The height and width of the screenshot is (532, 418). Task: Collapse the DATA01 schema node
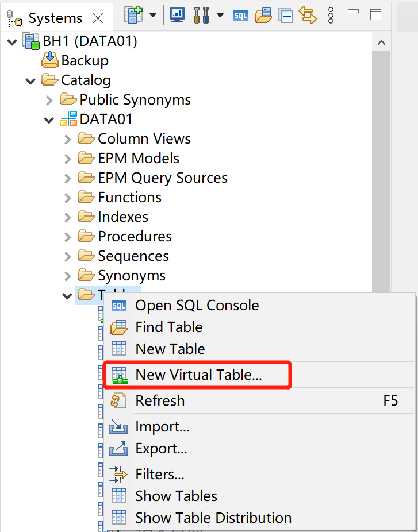pyautogui.click(x=49, y=119)
